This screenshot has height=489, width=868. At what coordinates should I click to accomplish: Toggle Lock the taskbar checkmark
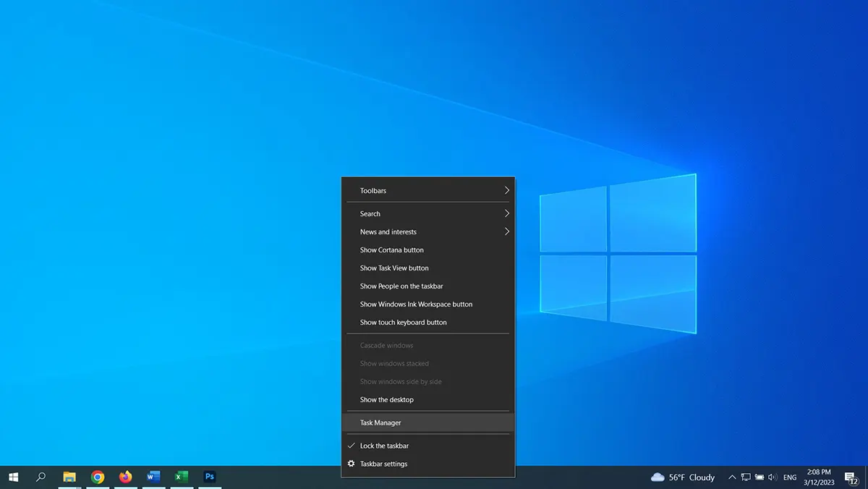(428, 446)
